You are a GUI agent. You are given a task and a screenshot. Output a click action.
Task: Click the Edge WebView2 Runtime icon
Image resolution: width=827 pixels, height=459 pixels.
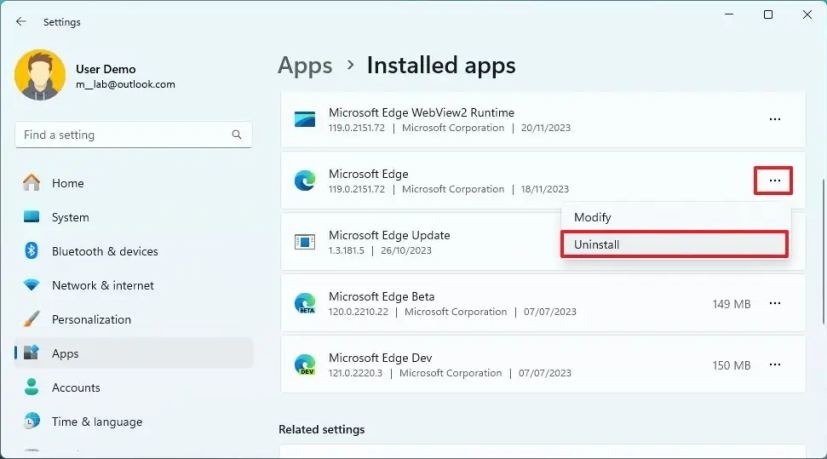click(x=305, y=120)
